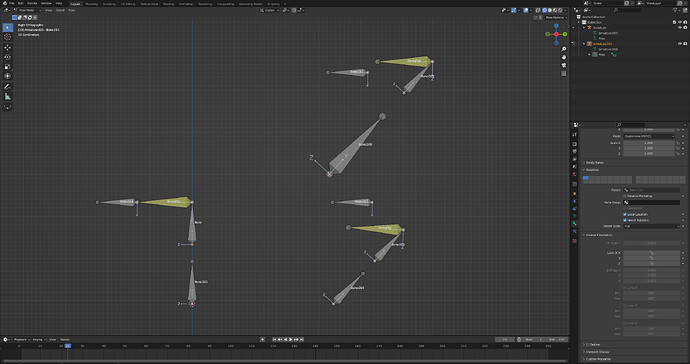Click the viewport pan hand icon
690x364 pixels.
click(x=564, y=57)
